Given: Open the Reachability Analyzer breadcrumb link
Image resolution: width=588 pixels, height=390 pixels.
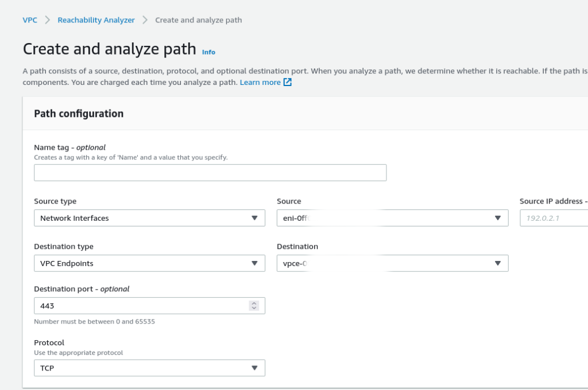Looking at the screenshot, I should click(x=96, y=20).
